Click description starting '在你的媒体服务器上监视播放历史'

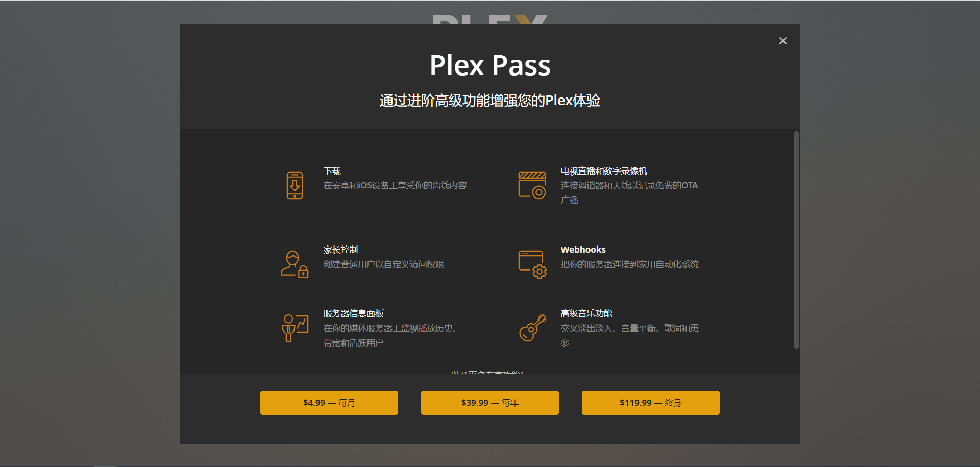[391, 335]
